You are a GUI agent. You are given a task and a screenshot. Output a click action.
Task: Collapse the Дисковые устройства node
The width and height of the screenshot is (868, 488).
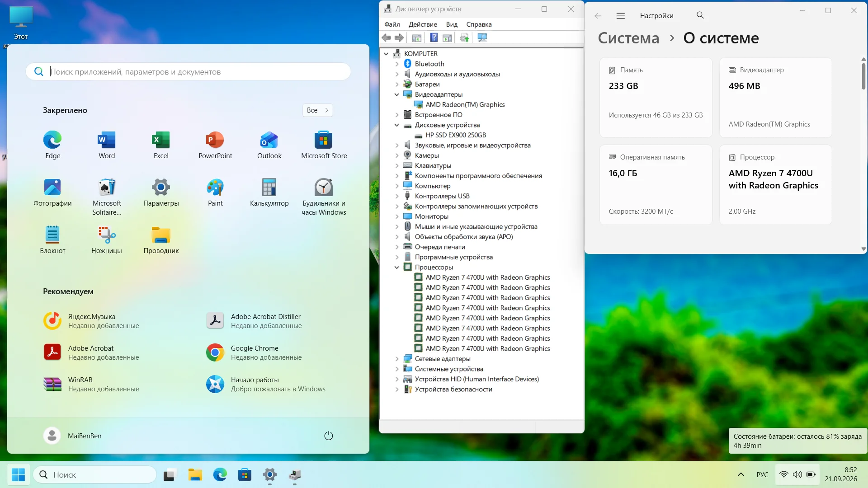[x=397, y=125]
